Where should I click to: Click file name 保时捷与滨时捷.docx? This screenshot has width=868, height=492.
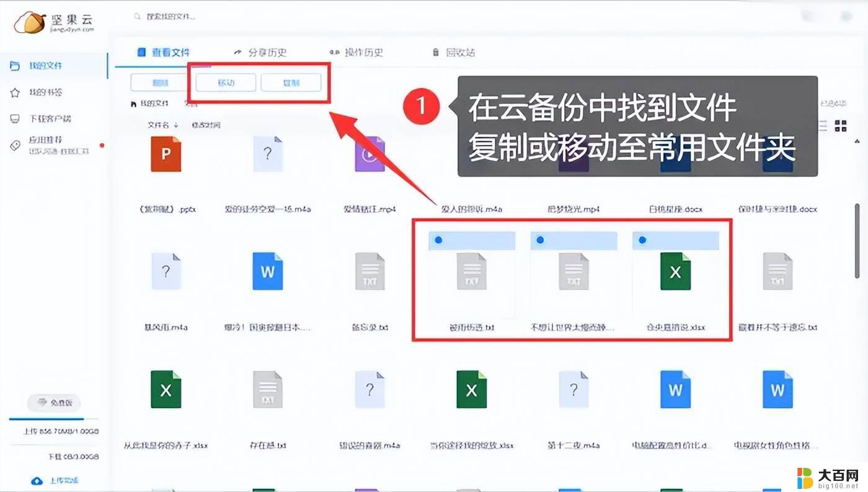point(777,209)
